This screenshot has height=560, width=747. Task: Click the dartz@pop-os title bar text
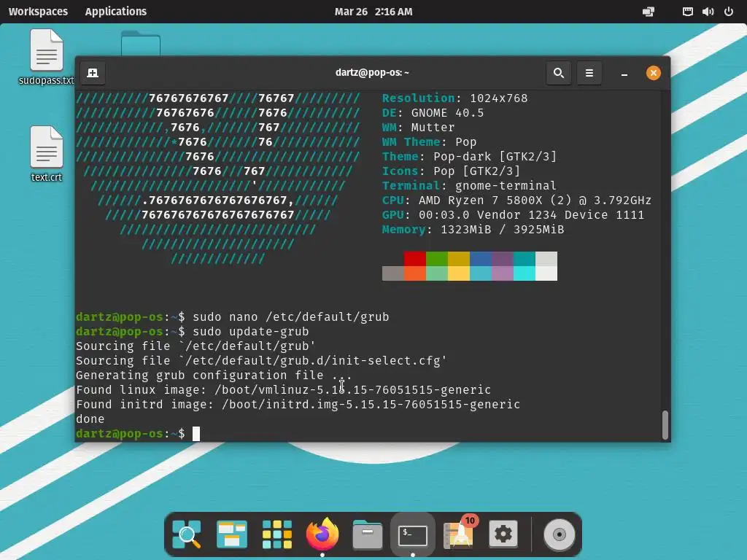(372, 72)
